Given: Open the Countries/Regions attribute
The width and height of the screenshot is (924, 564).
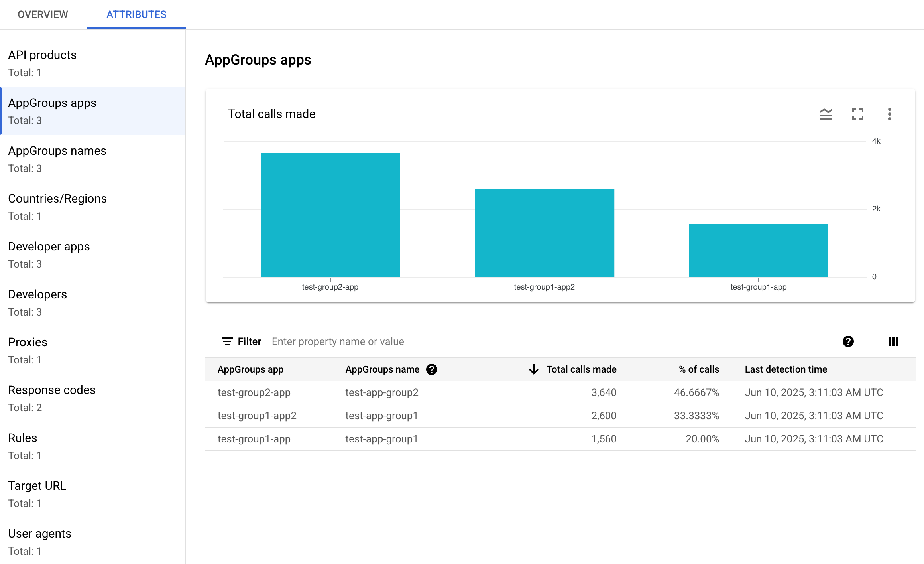Looking at the screenshot, I should 58,199.
